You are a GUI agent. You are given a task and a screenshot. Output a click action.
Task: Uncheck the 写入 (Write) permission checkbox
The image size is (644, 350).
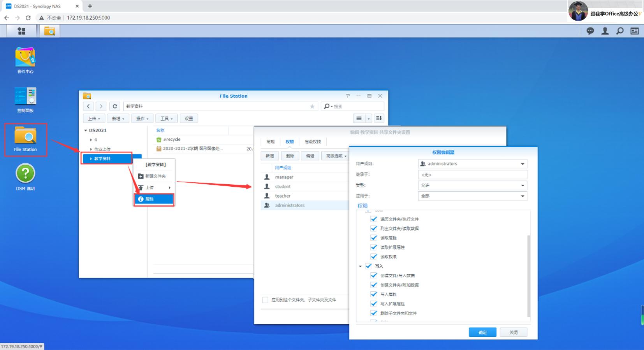click(368, 266)
